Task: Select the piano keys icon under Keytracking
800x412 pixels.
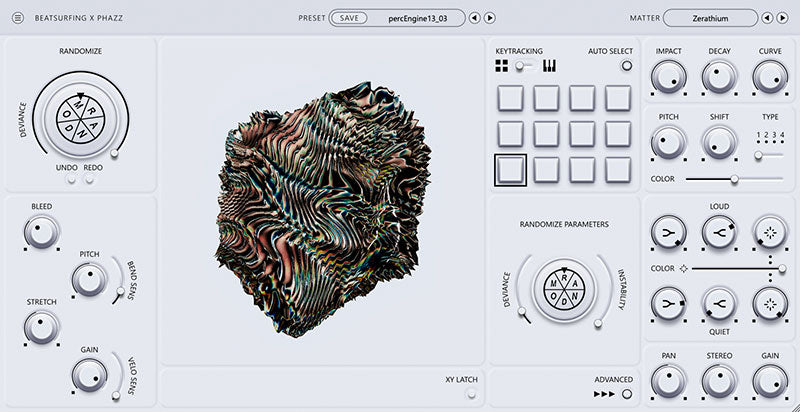Action: 549,67
